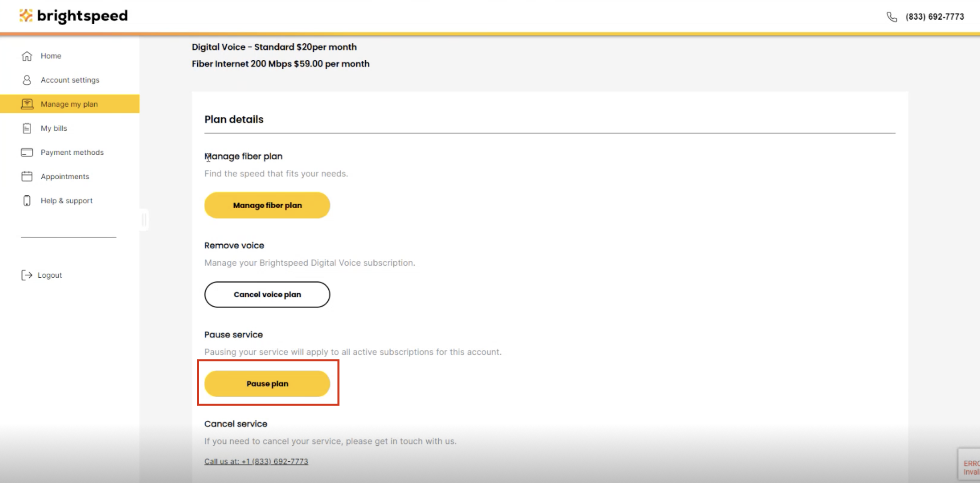Click 'Fiber Internet 200 Mbps $59.00 per month'

tap(281, 64)
